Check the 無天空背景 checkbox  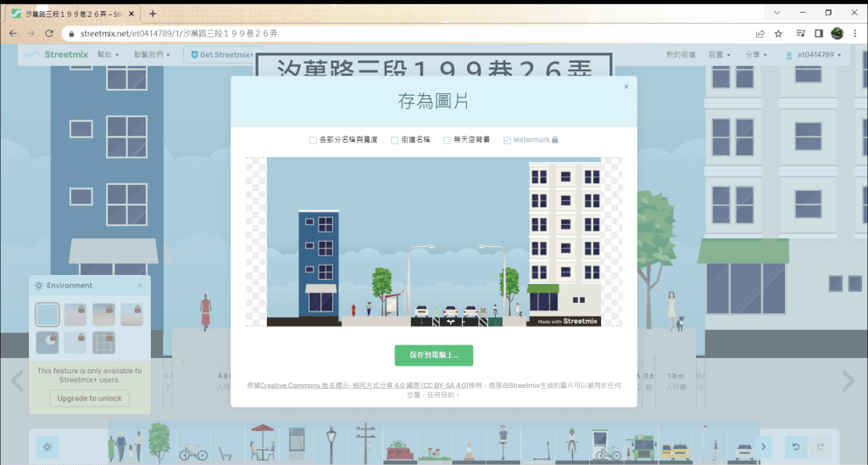point(447,140)
